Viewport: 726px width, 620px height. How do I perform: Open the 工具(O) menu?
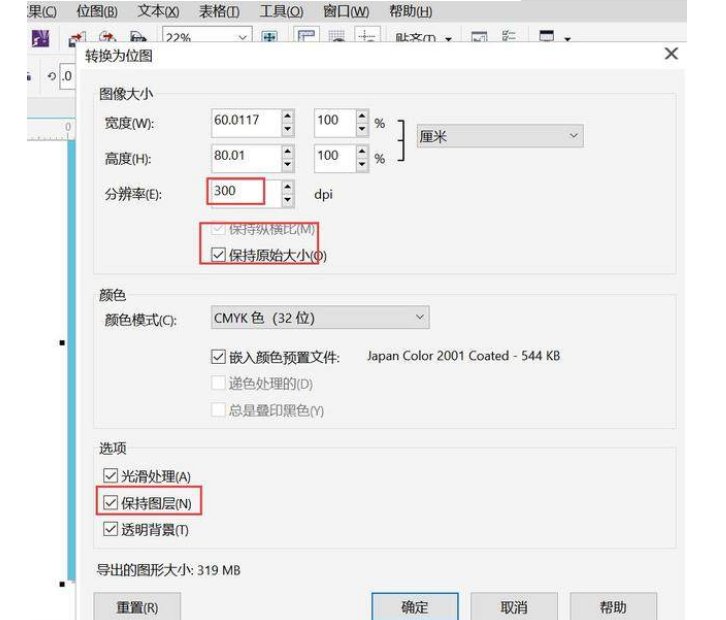pos(282,10)
